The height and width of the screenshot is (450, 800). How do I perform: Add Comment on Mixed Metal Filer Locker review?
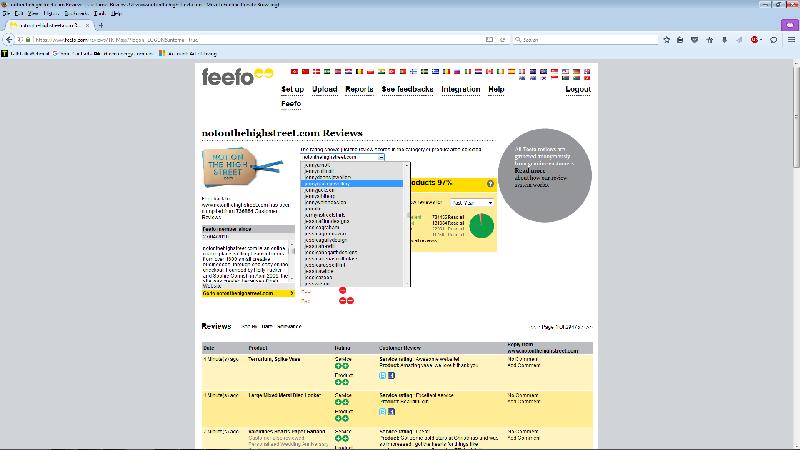coord(523,401)
